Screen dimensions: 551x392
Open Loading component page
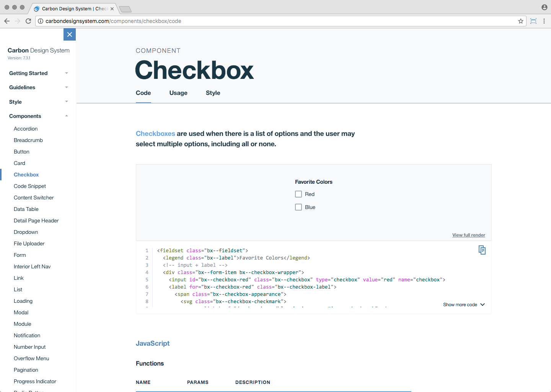[23, 301]
